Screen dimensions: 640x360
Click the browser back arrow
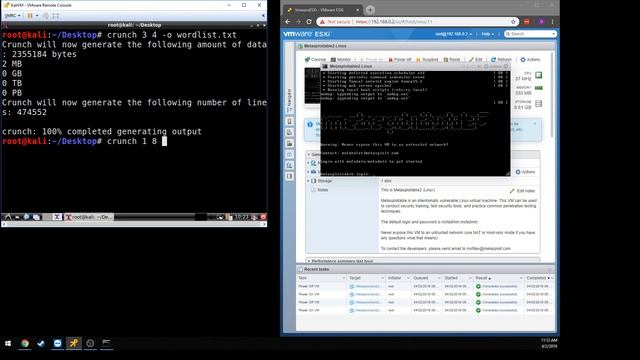tap(288, 22)
